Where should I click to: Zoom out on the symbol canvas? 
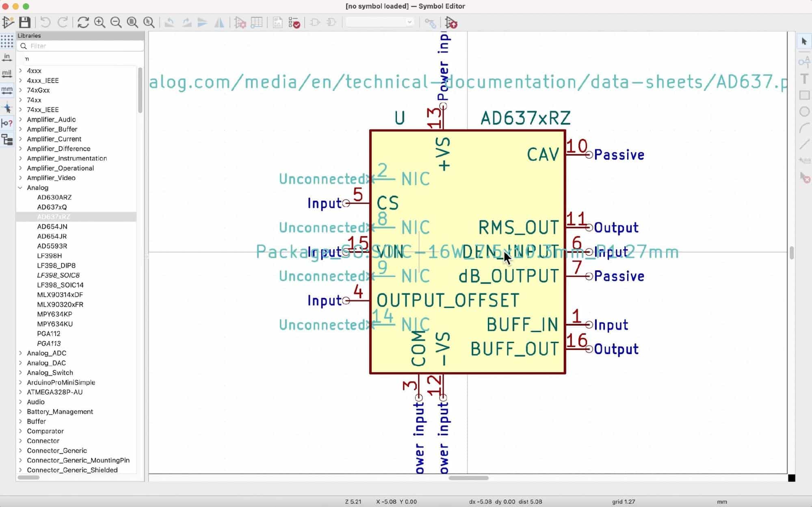116,22
